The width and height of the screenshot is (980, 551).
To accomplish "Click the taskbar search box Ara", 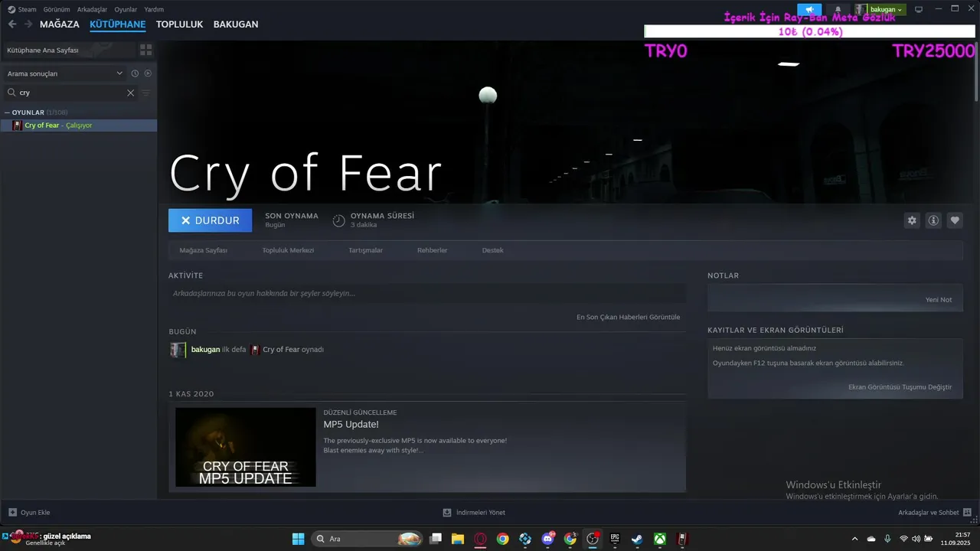I will (367, 539).
